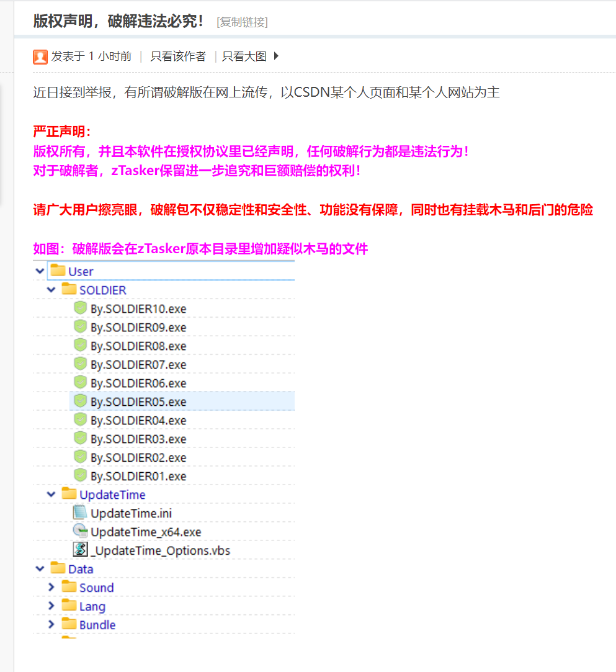Select file name _UpdateTime_Options.vbs

click(x=160, y=551)
